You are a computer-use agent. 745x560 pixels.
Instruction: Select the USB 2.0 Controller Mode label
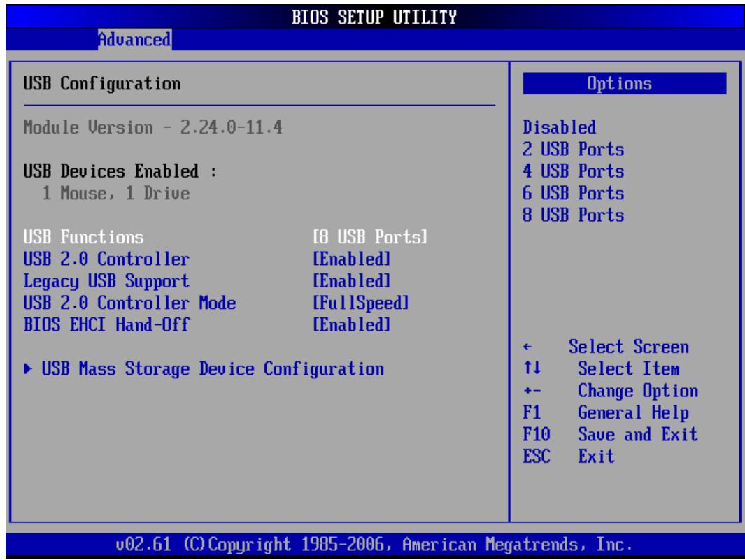[129, 303]
